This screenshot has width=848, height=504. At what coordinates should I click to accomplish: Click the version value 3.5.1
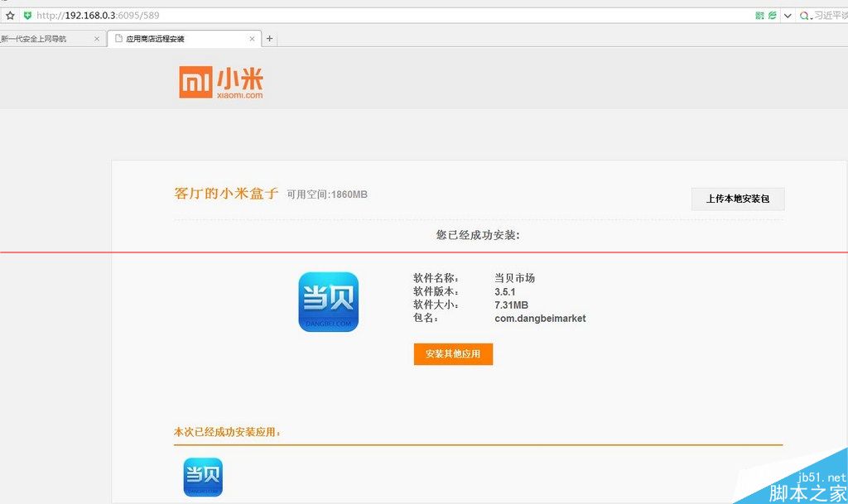click(x=505, y=291)
